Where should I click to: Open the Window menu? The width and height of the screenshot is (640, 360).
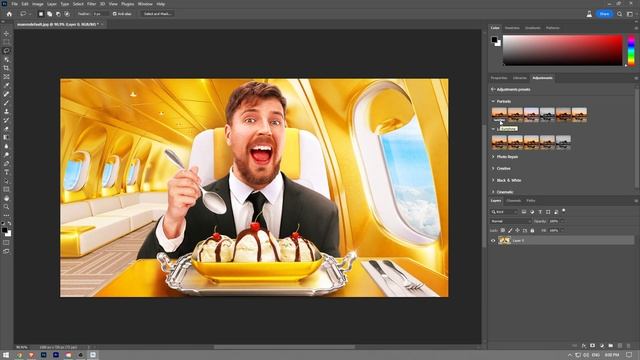[x=145, y=4]
